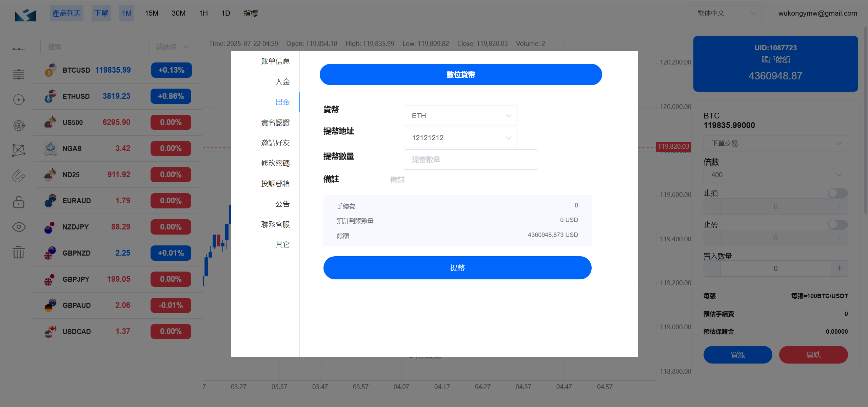Click the padlock lock drawings icon
Image resolution: width=868 pixels, height=407 pixels.
click(19, 202)
